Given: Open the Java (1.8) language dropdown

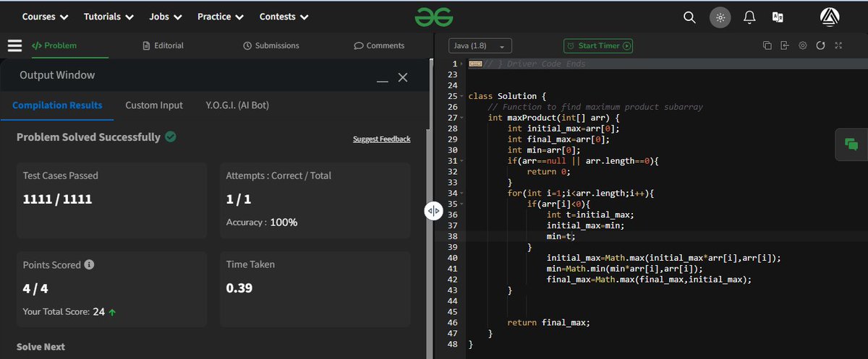Looking at the screenshot, I should coord(480,46).
